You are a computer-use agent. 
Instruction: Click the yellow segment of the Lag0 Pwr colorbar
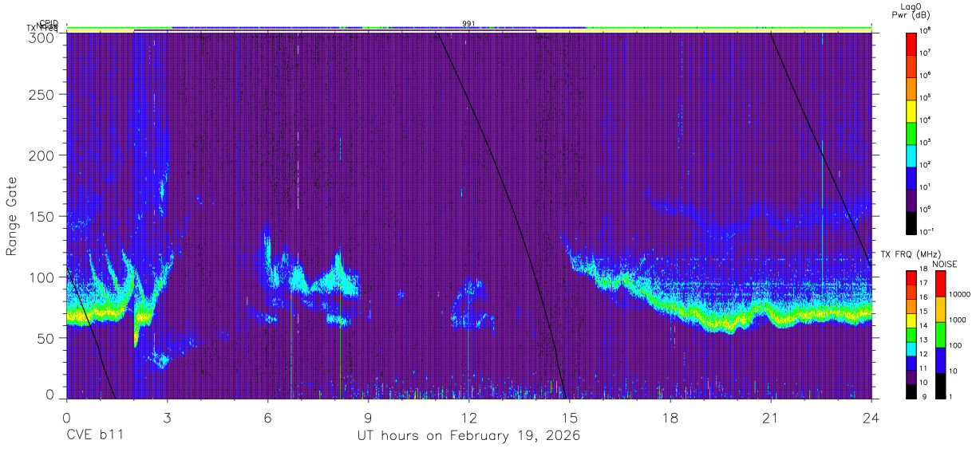click(911, 111)
